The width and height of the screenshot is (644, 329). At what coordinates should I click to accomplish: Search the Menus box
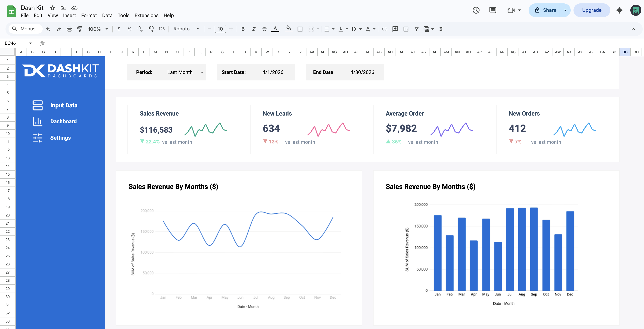point(25,29)
